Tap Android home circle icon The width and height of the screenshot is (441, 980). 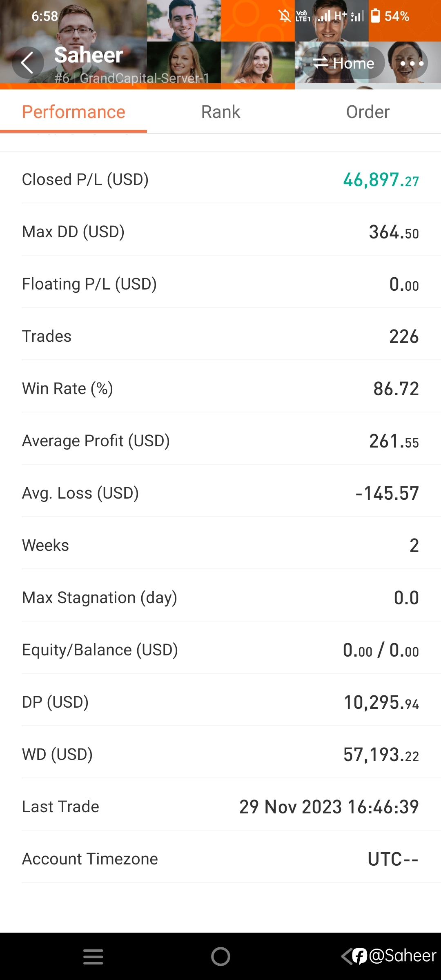tap(220, 957)
